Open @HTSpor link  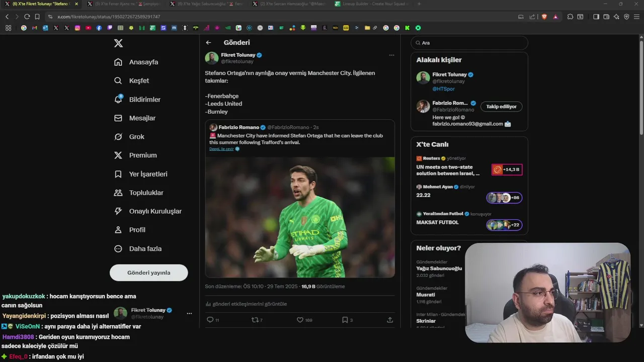[443, 89]
